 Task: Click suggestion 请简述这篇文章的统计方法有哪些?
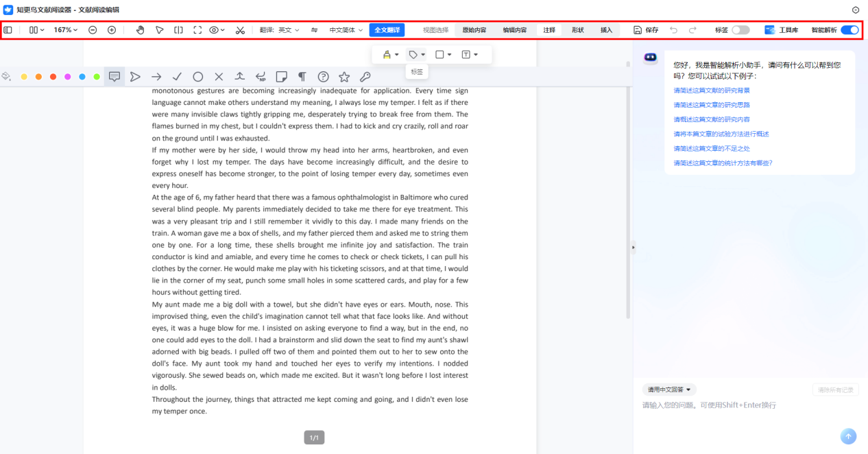723,163
